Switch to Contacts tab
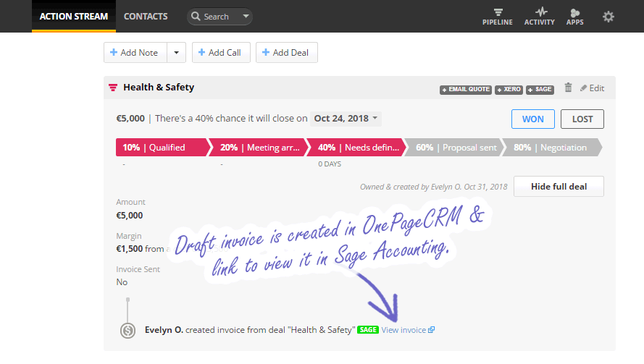 tap(146, 17)
